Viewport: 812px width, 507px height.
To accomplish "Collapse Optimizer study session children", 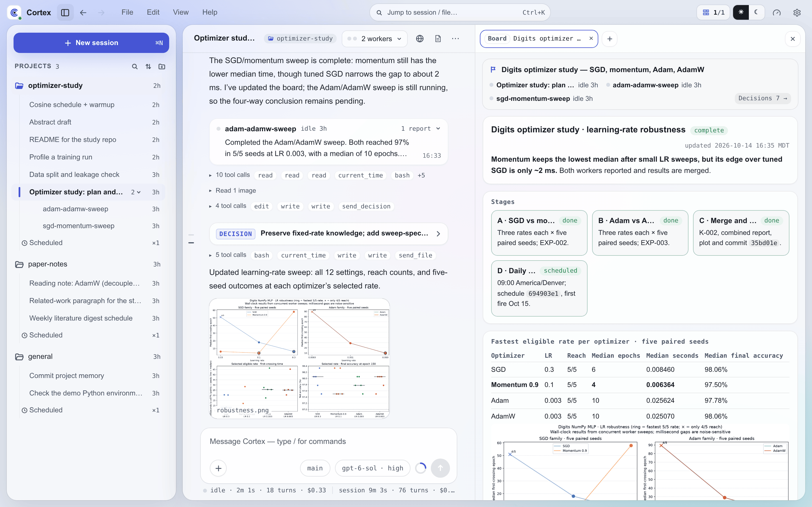I will (136, 192).
